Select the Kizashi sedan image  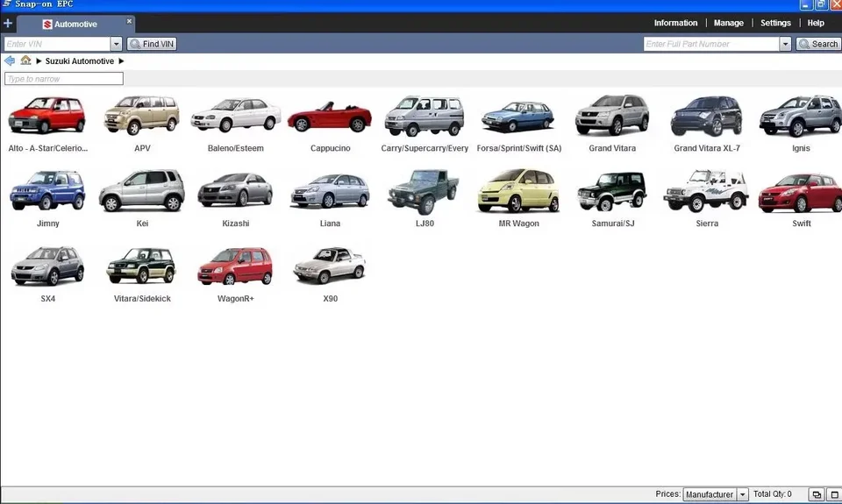tap(236, 190)
